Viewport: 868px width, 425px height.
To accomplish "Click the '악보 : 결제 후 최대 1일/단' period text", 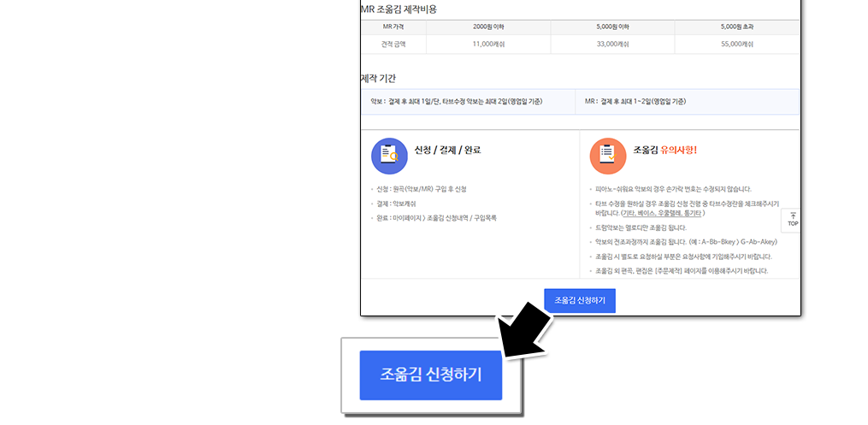I will coord(456,102).
